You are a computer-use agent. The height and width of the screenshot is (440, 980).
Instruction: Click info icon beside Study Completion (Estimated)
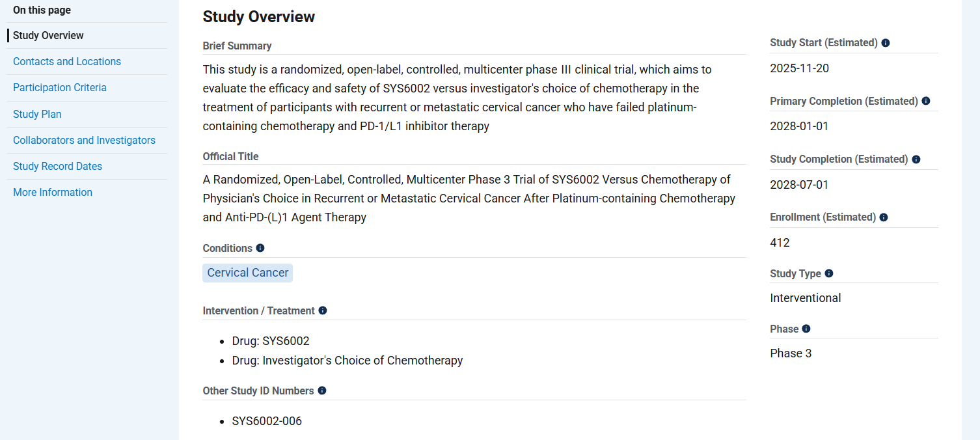[x=916, y=159]
